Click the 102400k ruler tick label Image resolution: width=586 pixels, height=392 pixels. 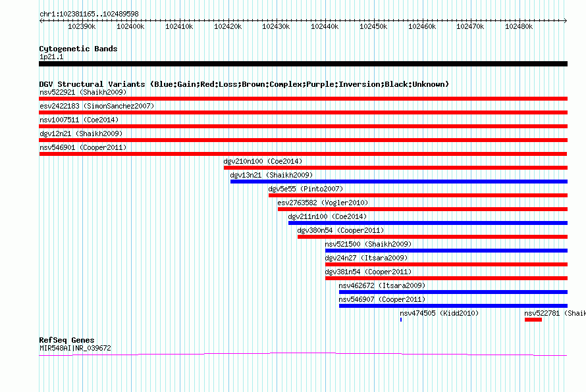click(x=130, y=26)
